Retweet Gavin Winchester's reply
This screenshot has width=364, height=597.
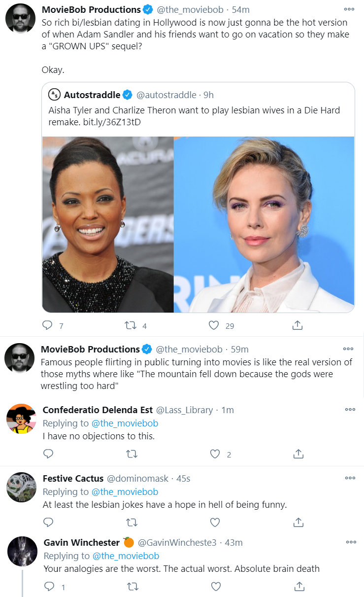click(132, 587)
